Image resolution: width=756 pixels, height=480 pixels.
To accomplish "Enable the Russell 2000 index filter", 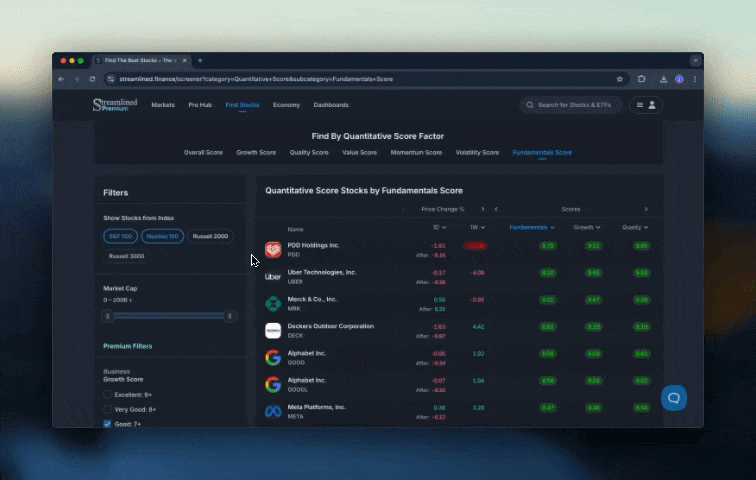I will tap(210, 236).
